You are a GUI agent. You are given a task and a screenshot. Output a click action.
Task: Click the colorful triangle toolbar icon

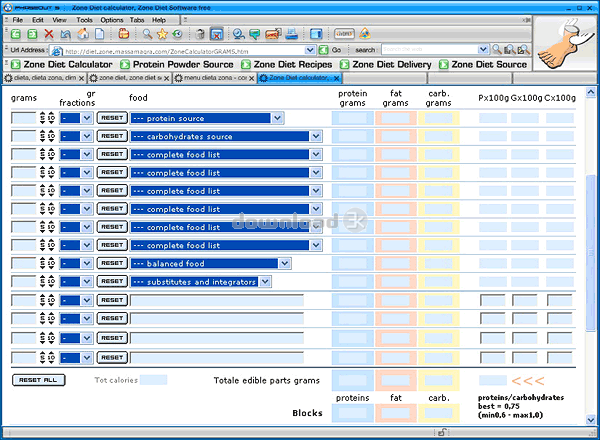(365, 34)
